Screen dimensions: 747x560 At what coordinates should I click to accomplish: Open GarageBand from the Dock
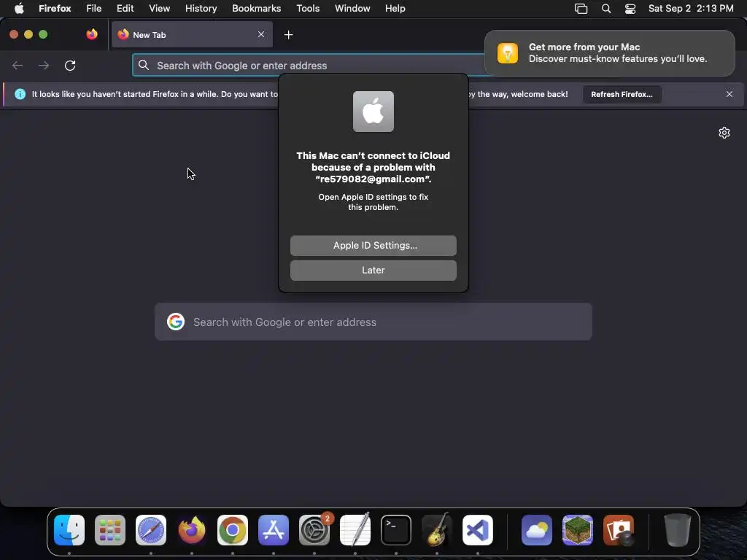[437, 530]
